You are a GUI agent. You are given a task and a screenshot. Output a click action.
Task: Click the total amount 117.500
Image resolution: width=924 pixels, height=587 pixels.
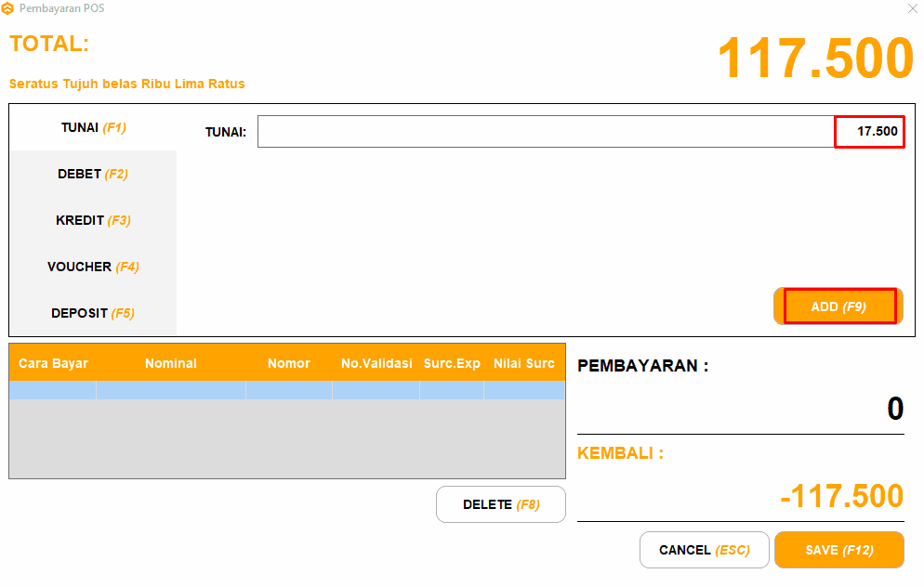[x=815, y=58]
